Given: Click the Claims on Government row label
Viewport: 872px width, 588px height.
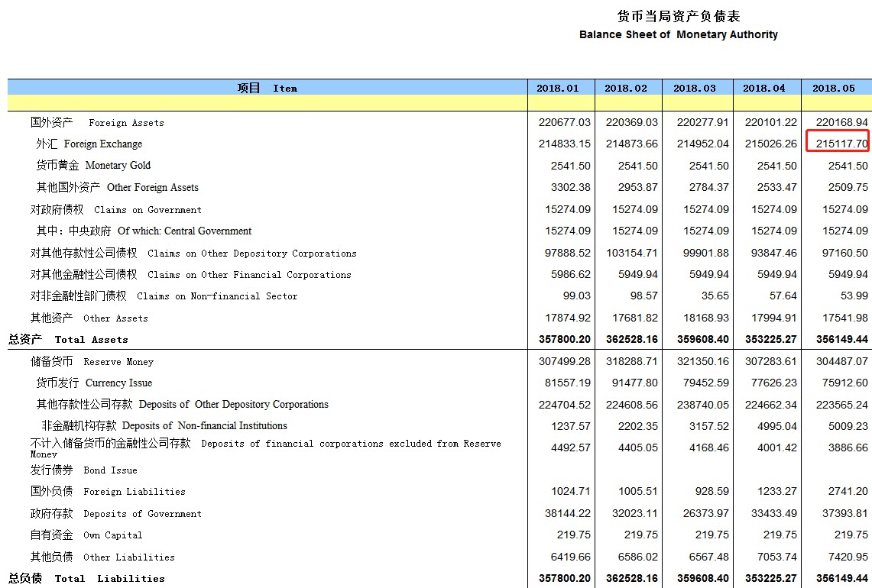Looking at the screenshot, I should pos(116,209).
